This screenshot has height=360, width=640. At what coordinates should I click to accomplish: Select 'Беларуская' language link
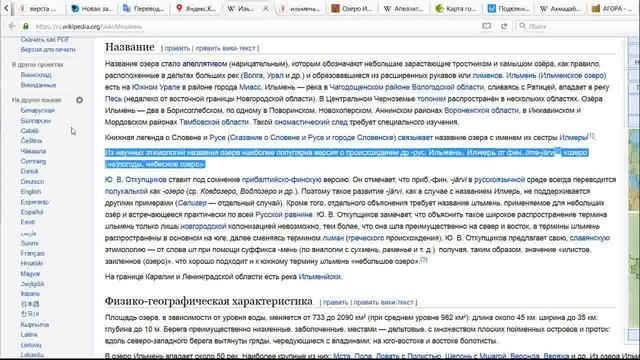click(x=37, y=110)
